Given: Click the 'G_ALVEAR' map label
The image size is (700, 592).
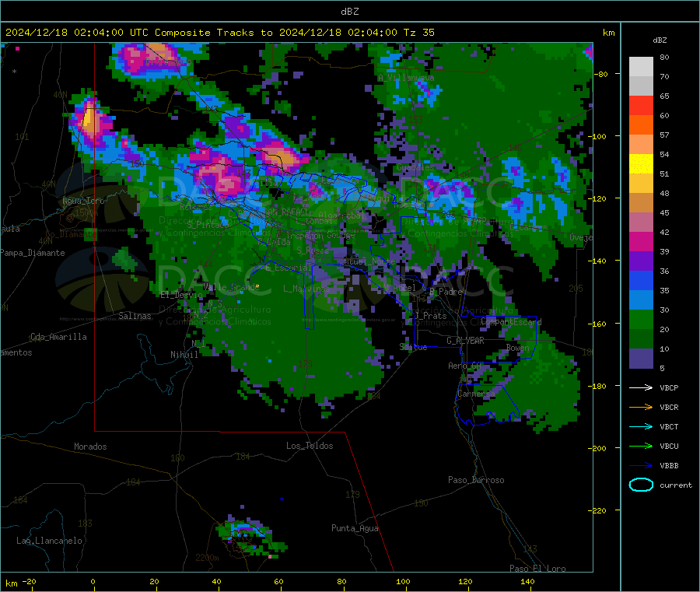Looking at the screenshot, I should pos(465,341).
